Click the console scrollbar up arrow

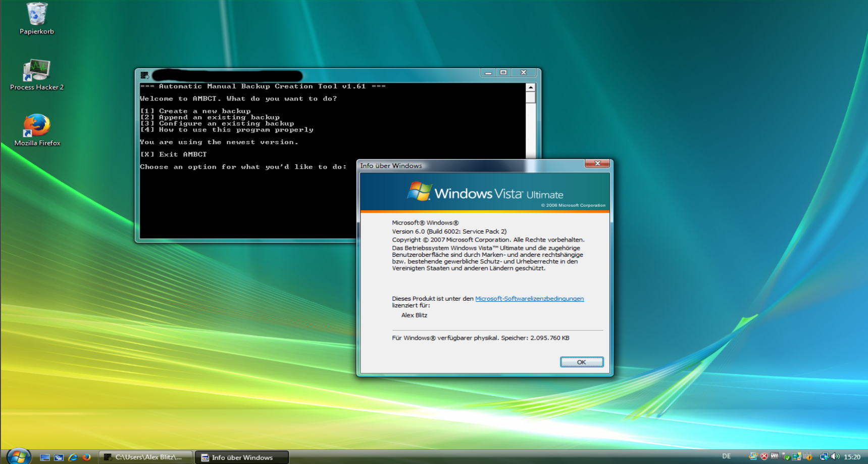click(x=530, y=87)
